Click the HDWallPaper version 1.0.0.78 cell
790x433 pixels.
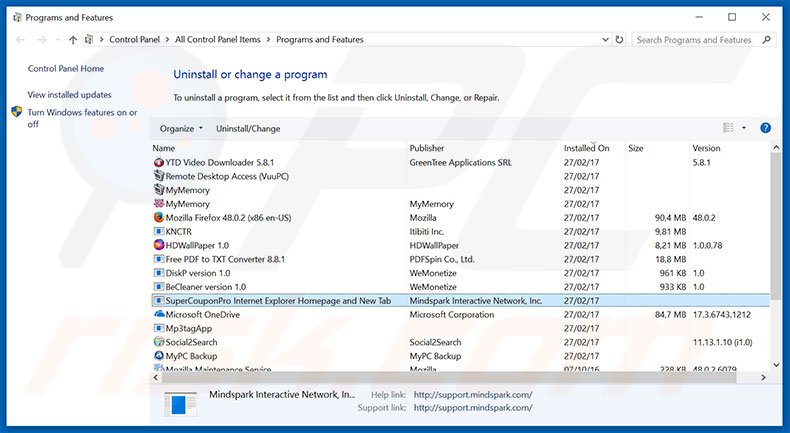[707, 245]
